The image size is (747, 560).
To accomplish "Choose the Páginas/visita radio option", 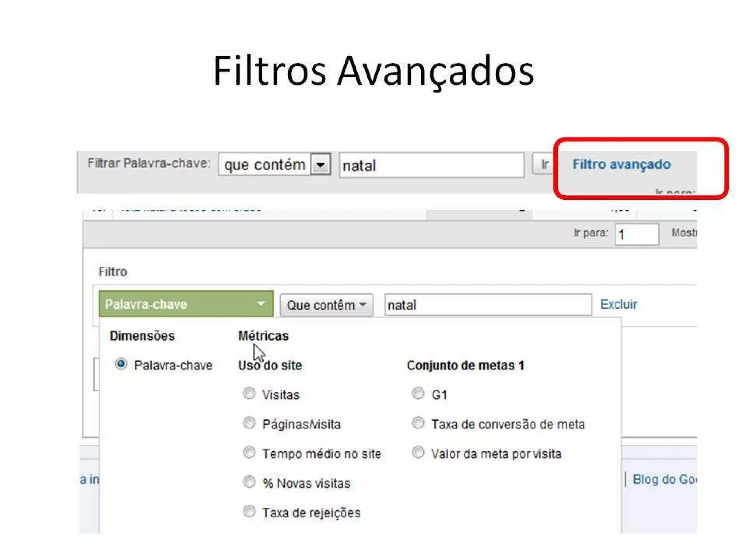I will pyautogui.click(x=249, y=423).
